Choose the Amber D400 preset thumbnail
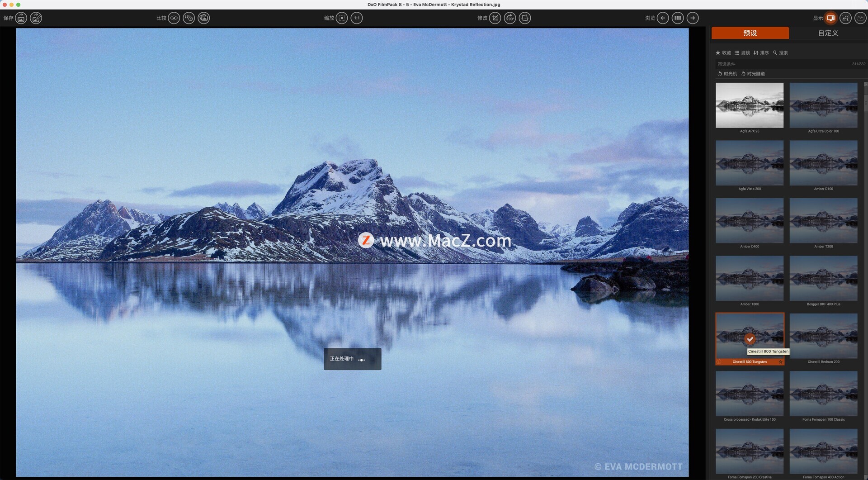Image resolution: width=868 pixels, height=480 pixels. tap(750, 220)
